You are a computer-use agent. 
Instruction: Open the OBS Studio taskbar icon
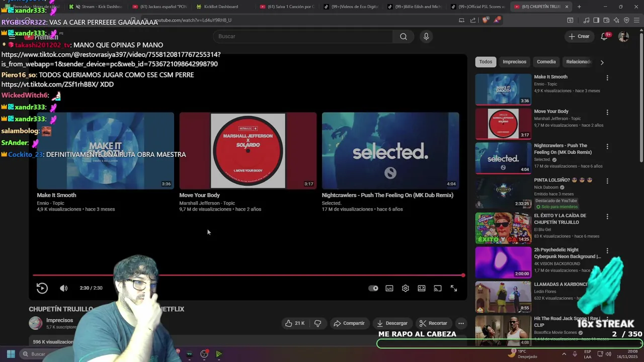pos(204,354)
